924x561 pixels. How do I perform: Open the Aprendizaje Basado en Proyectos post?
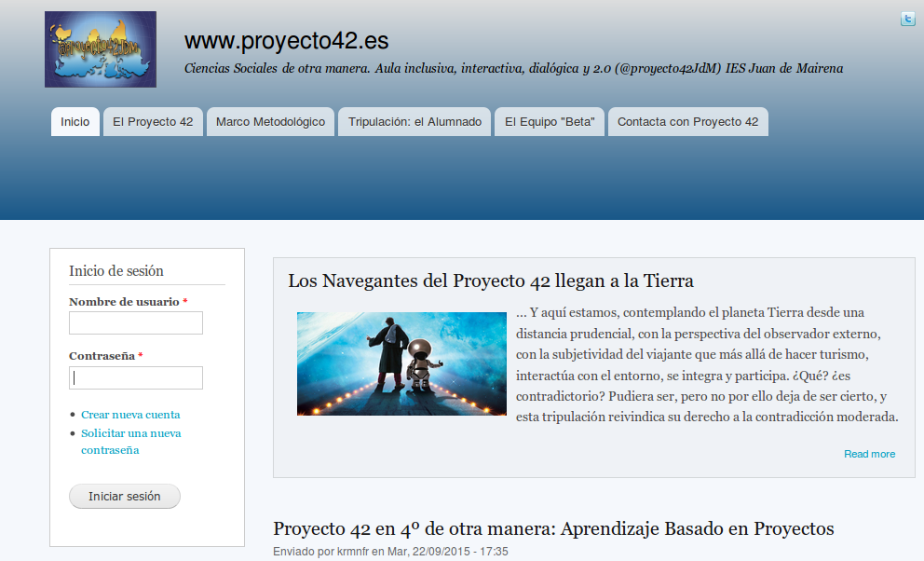[x=553, y=528]
